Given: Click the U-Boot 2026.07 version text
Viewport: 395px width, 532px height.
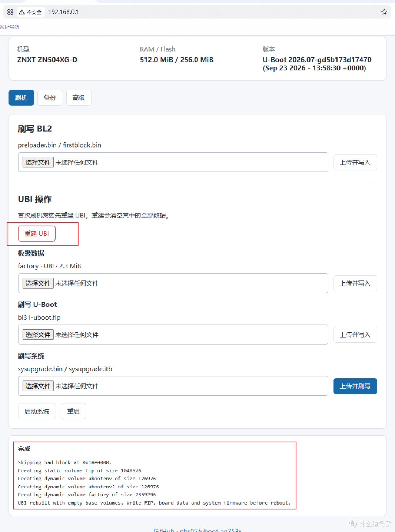Looking at the screenshot, I should point(317,64).
